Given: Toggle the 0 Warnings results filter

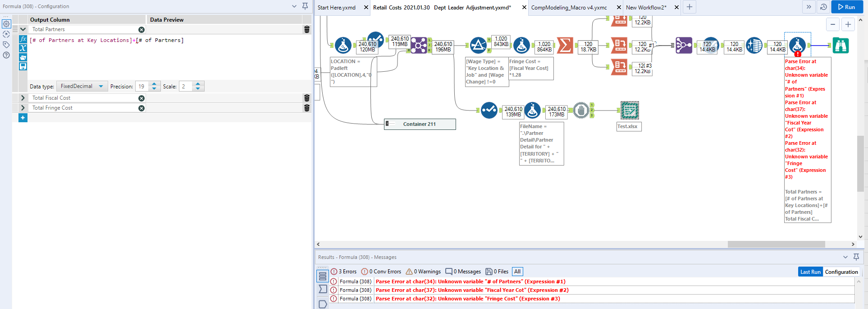Looking at the screenshot, I should pyautogui.click(x=423, y=272).
